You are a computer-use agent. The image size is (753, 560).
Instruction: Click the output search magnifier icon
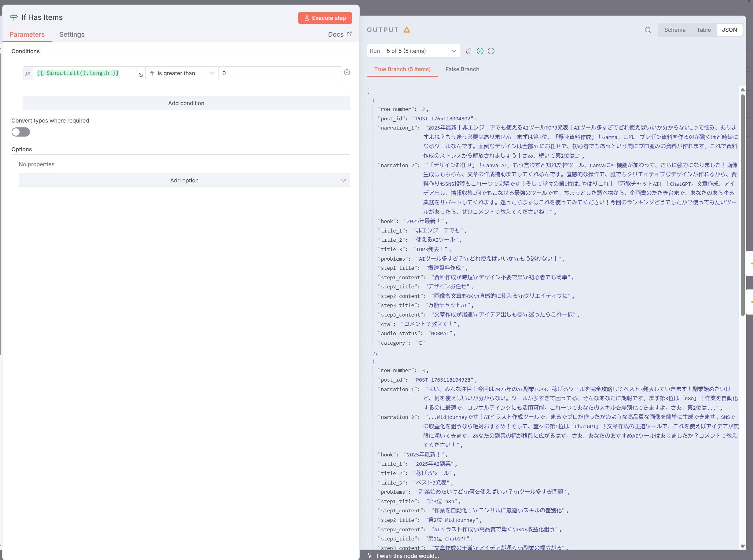[x=648, y=30]
